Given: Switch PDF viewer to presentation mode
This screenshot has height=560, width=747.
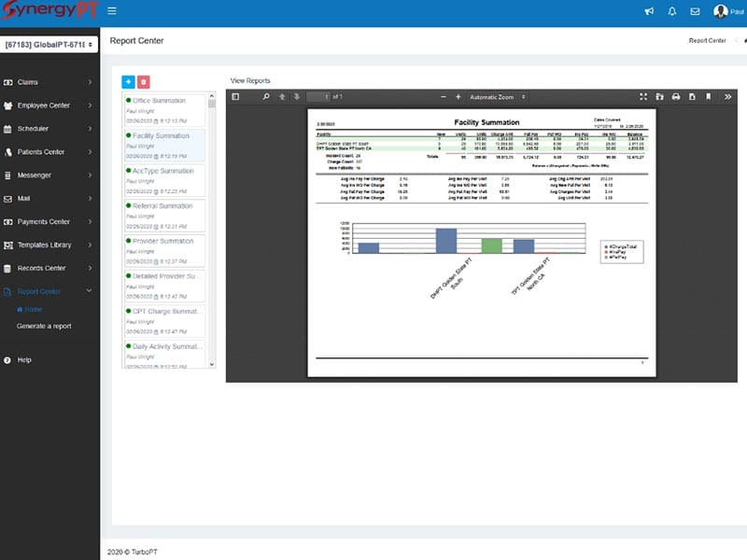Looking at the screenshot, I should (x=643, y=97).
